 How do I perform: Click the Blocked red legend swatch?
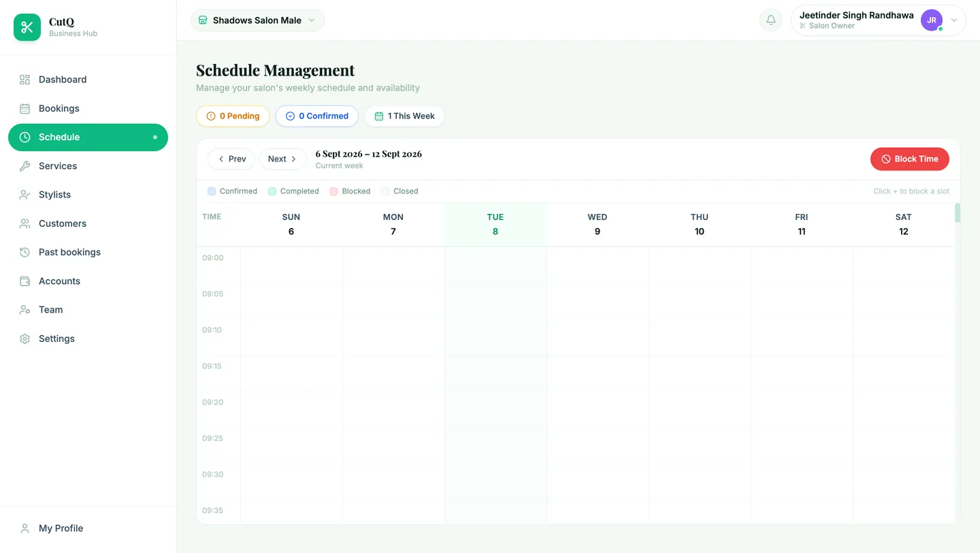[334, 191]
